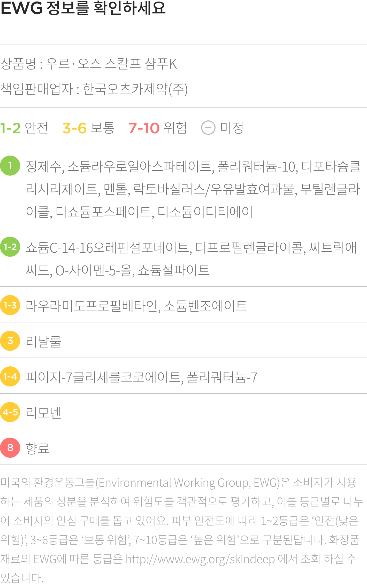Viewport: 367px width, 588px height.
Task: Click the heading EWG 정보를 확인하세요
Action: [83, 8]
